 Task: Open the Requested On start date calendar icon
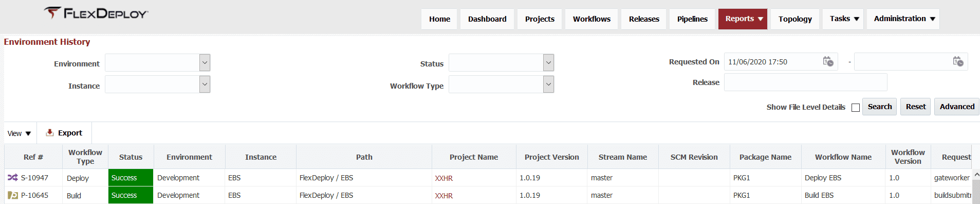(828, 62)
